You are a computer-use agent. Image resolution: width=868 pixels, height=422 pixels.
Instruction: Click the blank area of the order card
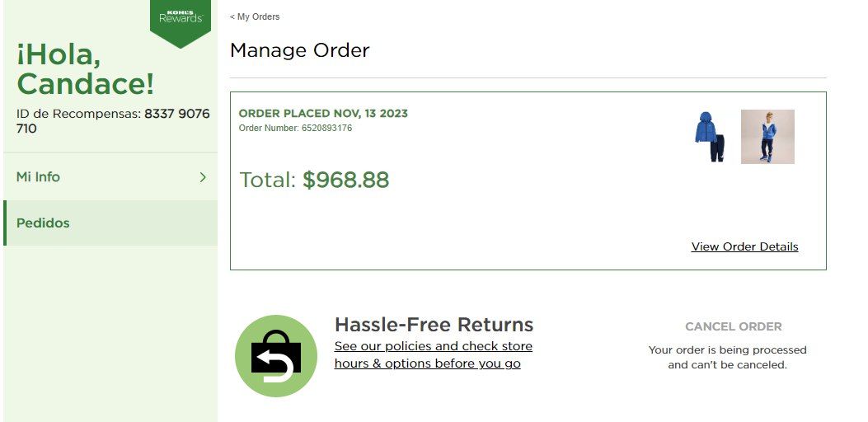point(495,214)
